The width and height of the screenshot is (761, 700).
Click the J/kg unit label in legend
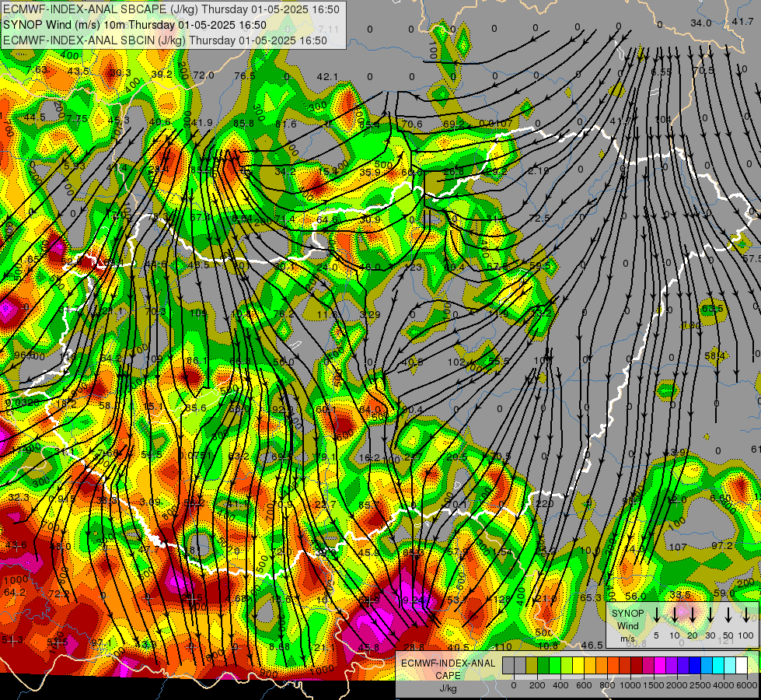(x=448, y=689)
